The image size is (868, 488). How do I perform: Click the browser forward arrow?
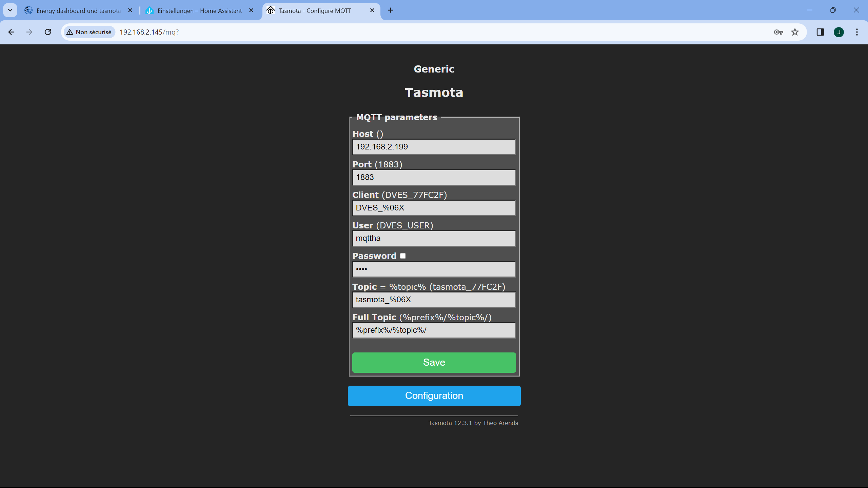[x=29, y=32]
